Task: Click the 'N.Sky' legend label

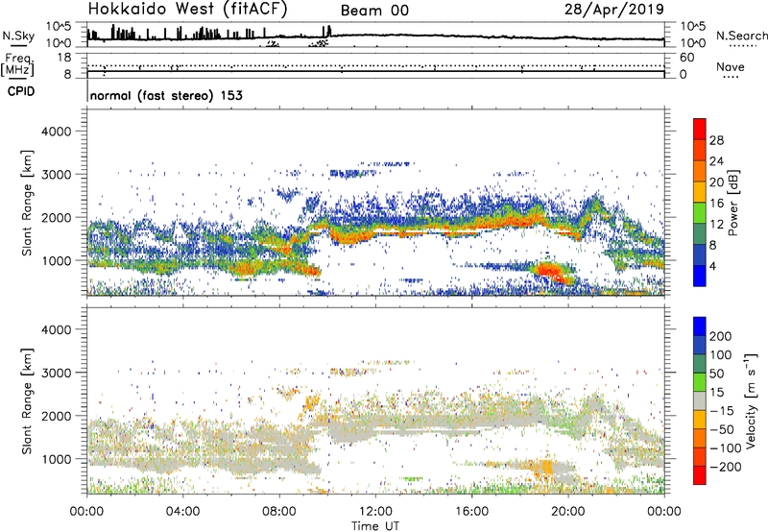Action: tap(18, 36)
